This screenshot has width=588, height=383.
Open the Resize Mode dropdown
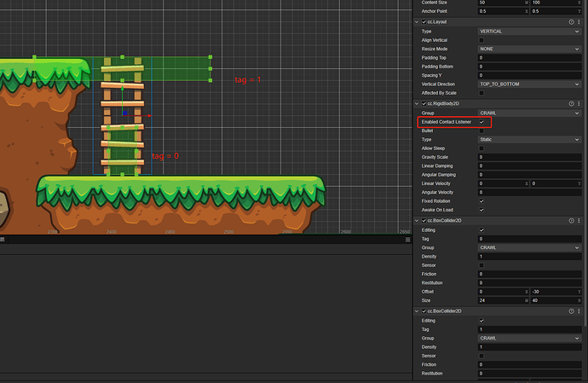(x=529, y=49)
